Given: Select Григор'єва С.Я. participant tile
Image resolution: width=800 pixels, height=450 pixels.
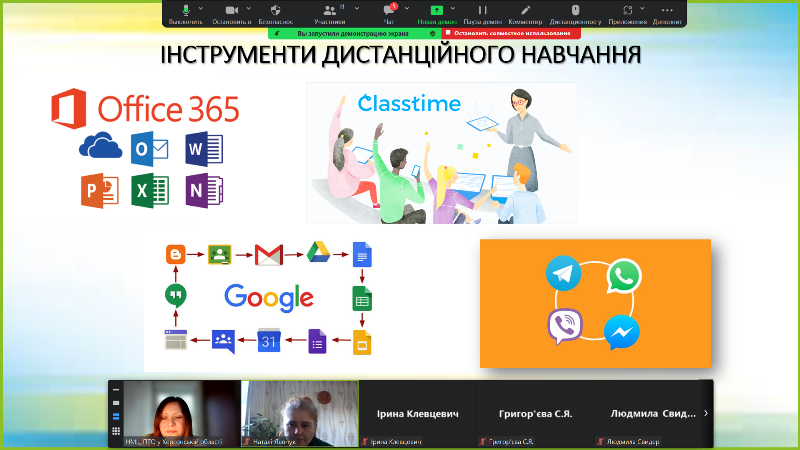Looking at the screenshot, I should 535,413.
